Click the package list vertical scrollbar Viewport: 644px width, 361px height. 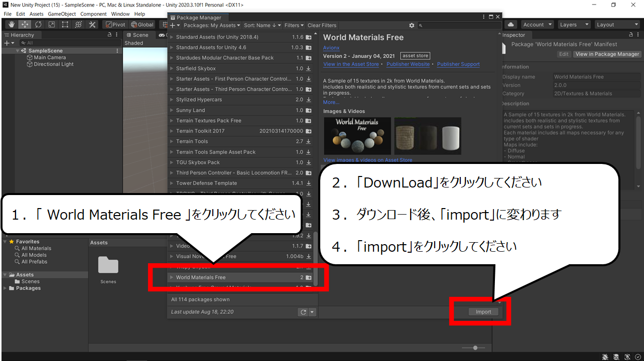point(316,258)
